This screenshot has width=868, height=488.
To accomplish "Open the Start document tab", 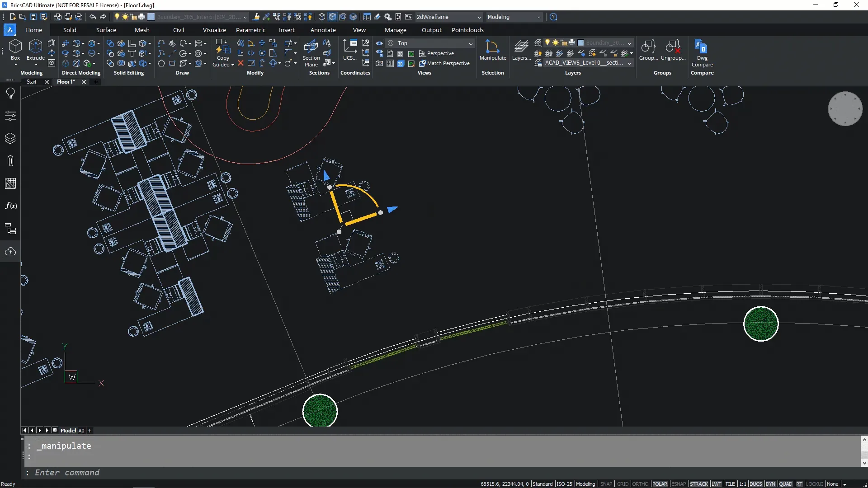I will point(31,82).
